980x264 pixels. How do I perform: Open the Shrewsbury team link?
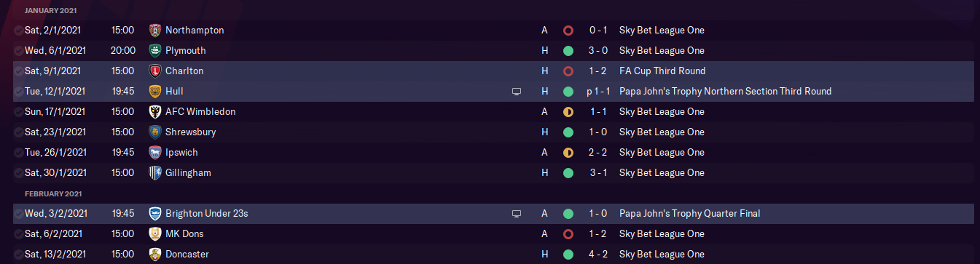tap(190, 132)
